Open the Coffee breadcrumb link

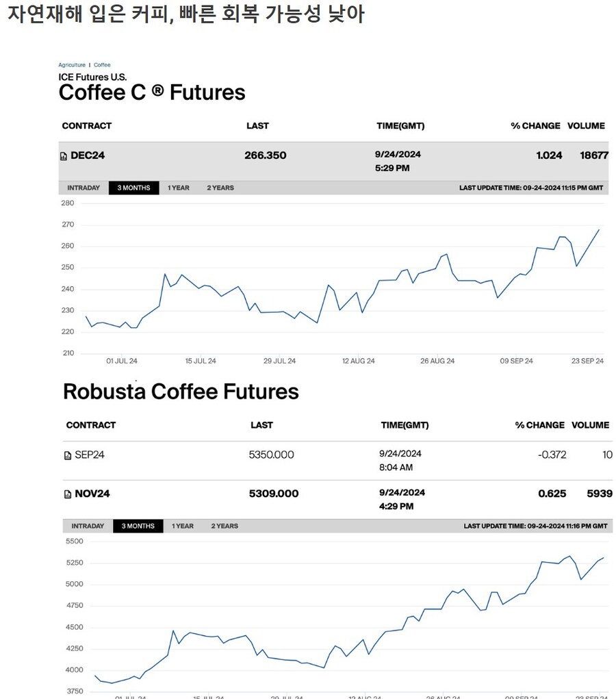[102, 65]
